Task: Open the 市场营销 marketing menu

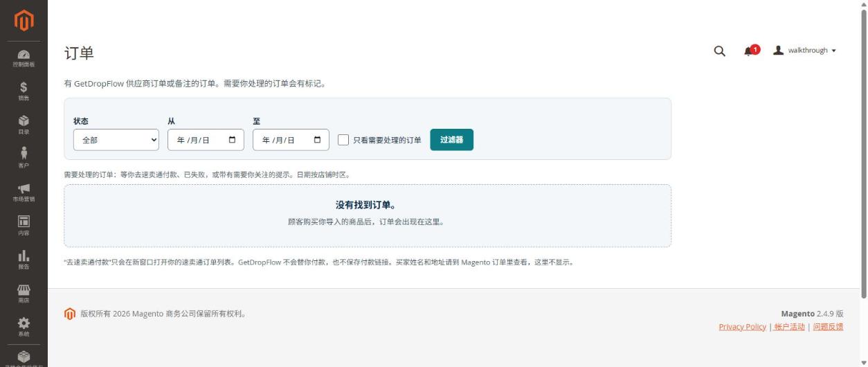Action: coord(24,192)
